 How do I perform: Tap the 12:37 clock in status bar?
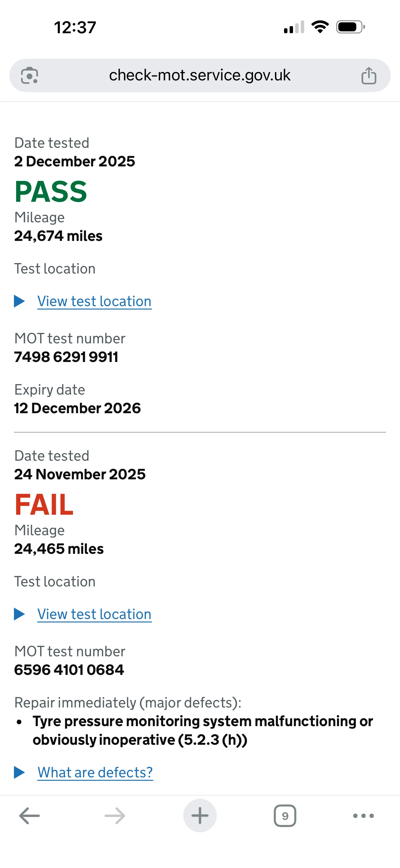75,27
